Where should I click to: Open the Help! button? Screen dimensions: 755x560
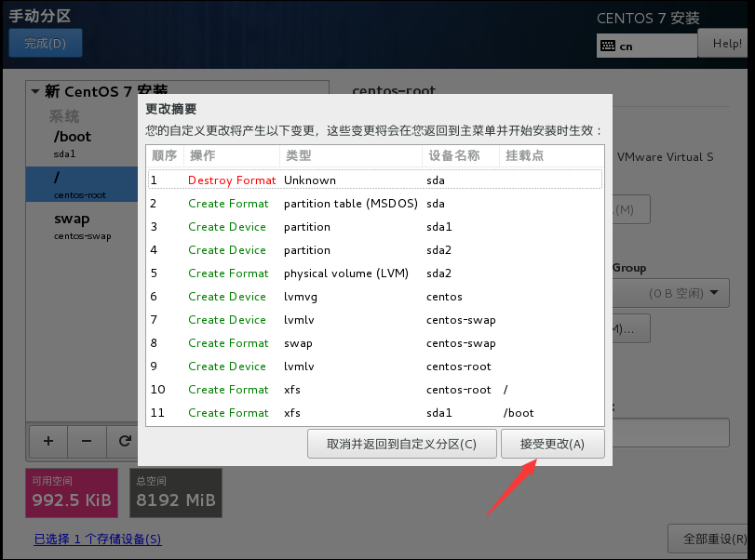pos(726,44)
